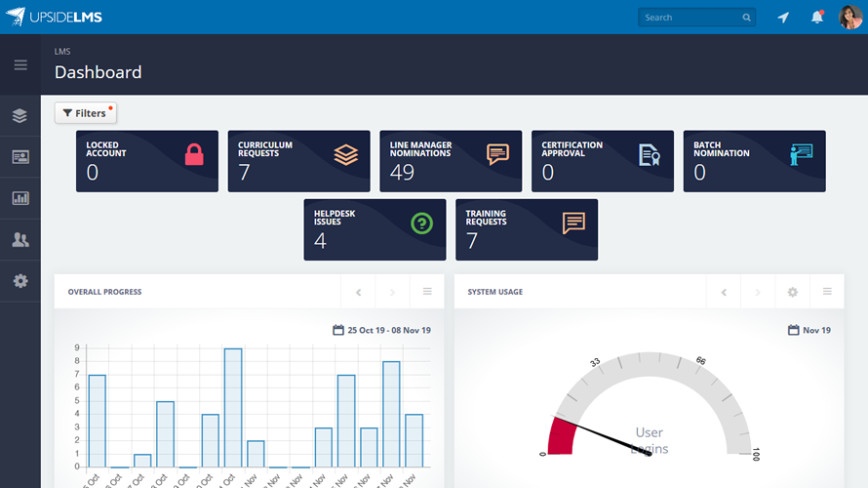Click the Curriculum Requests stack icon
Image resolution: width=868 pixels, height=488 pixels.
(346, 154)
